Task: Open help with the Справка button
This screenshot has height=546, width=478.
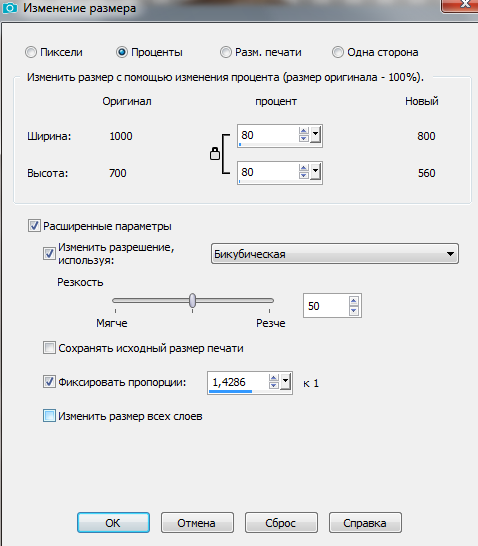Action: pyautogui.click(x=365, y=523)
